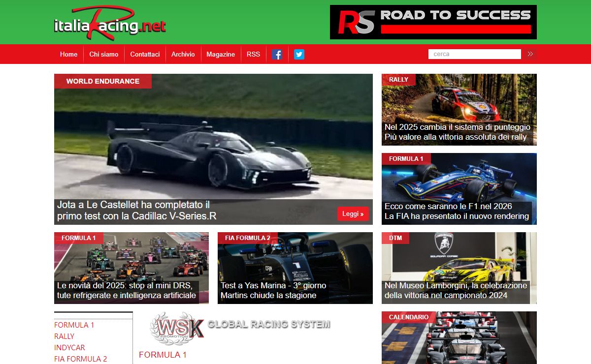Click the search field labeled cerca
The height and width of the screenshot is (364, 591).
(x=475, y=54)
